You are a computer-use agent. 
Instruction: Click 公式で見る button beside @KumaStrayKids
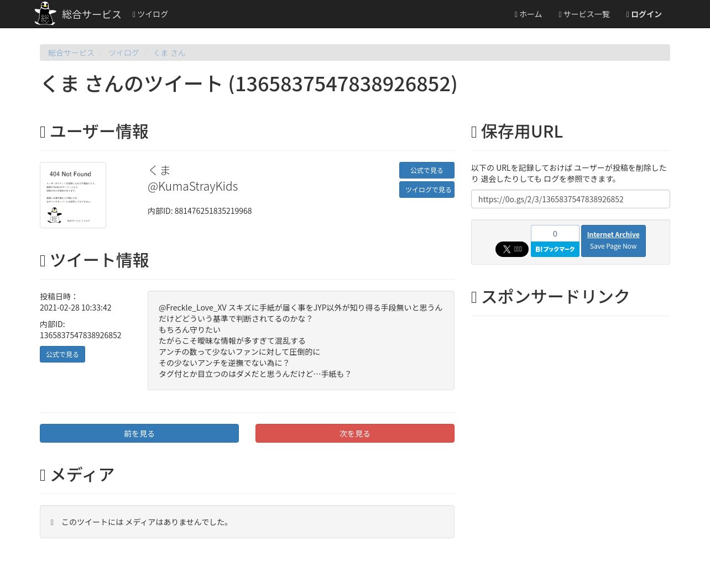(427, 170)
